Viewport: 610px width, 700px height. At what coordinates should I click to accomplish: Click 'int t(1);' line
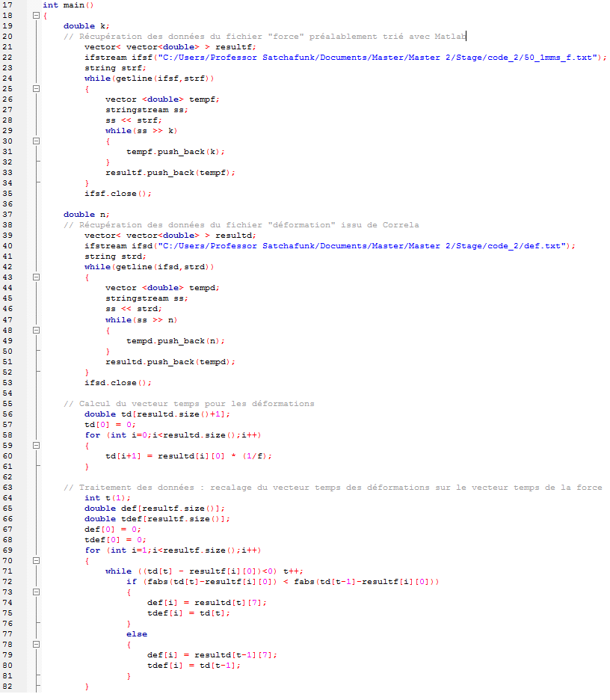click(x=107, y=498)
